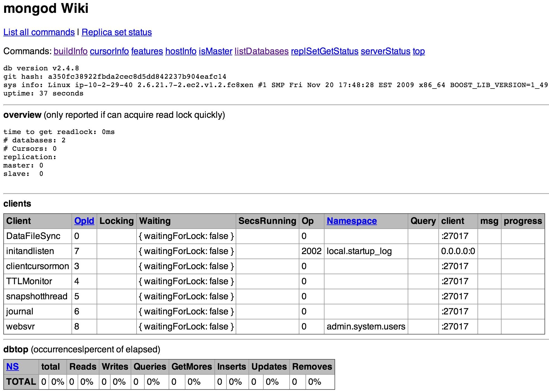Open the replSetGetStatus command link
This screenshot has height=392, width=549.
coord(324,51)
